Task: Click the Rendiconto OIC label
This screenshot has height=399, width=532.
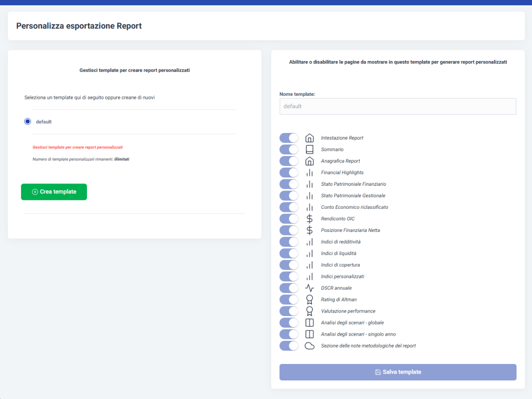Action: (x=338, y=219)
